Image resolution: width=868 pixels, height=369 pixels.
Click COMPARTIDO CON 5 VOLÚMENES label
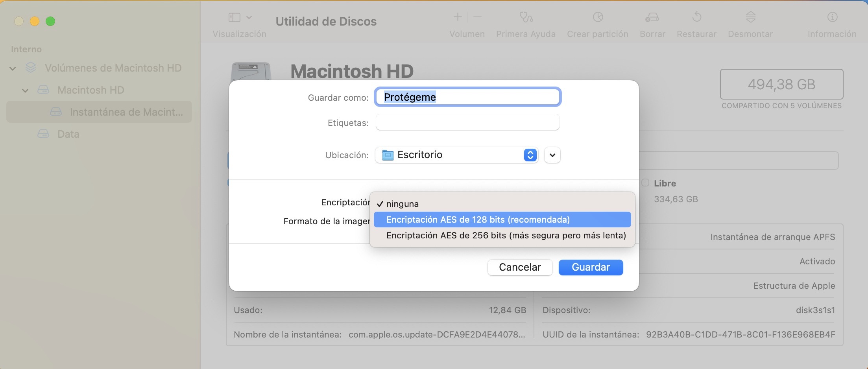pyautogui.click(x=781, y=106)
